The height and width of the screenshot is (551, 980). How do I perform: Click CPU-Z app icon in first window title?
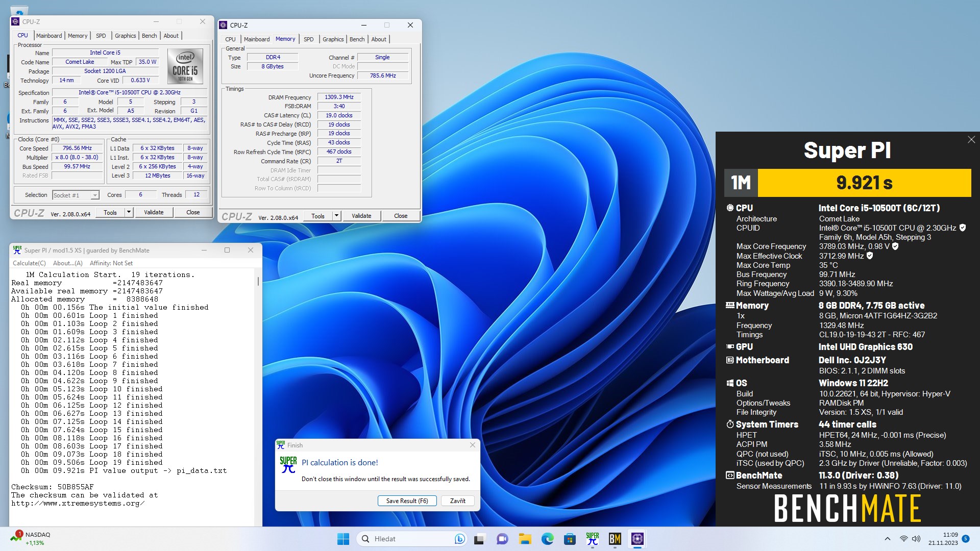[x=16, y=21]
